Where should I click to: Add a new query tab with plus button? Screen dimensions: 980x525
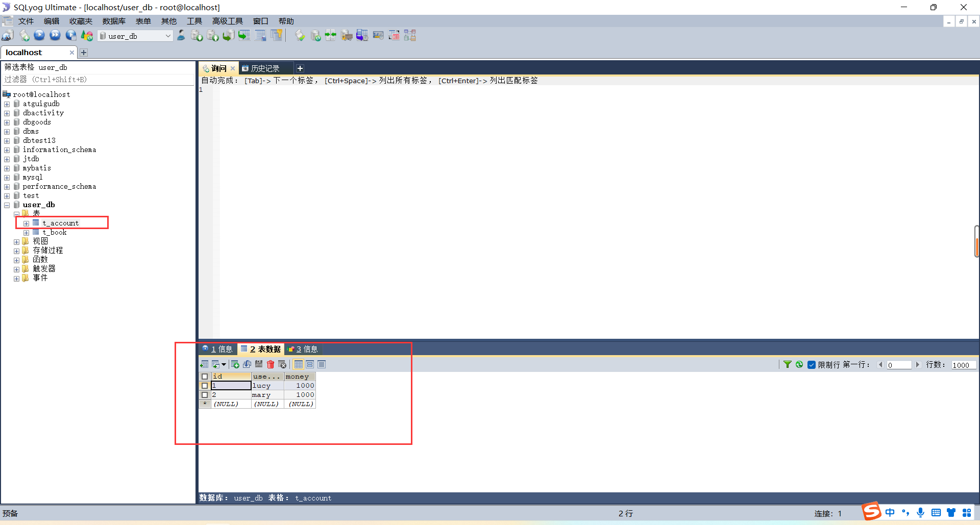tap(300, 68)
